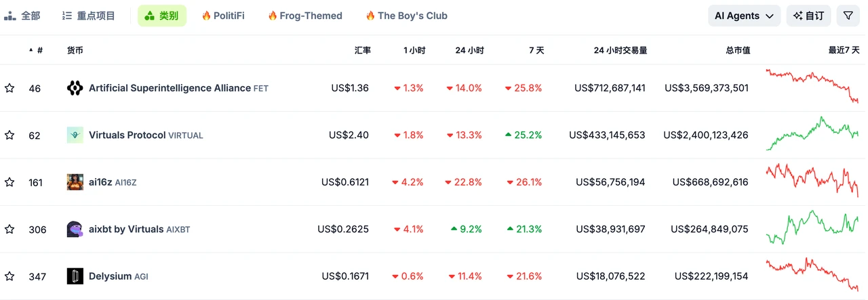This screenshot has width=868, height=300.
Task: Favorite ai16z using its star
Action: (9, 182)
